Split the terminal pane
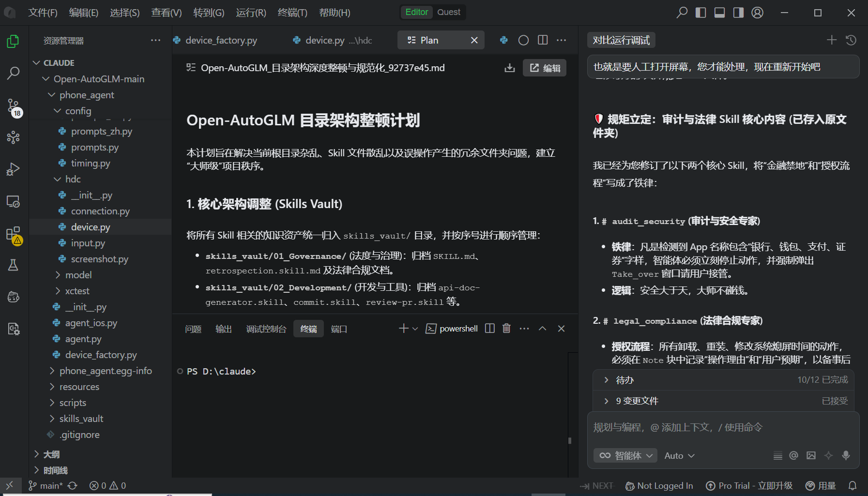This screenshot has height=496, width=868. pos(489,329)
